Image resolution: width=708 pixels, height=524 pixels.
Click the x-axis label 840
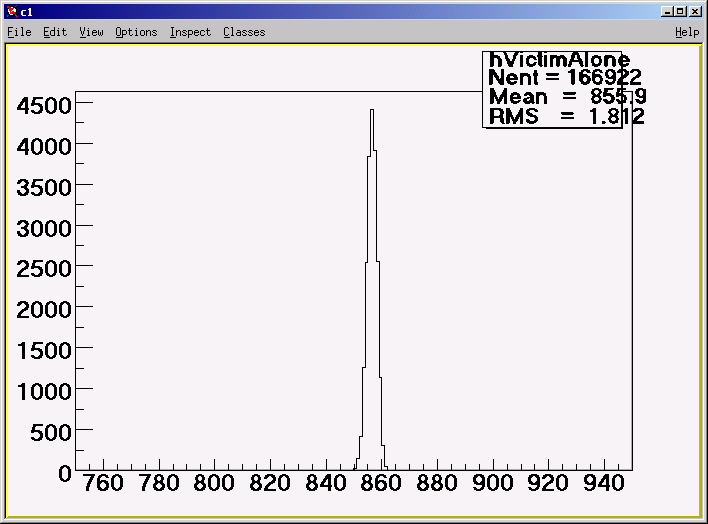click(x=326, y=483)
